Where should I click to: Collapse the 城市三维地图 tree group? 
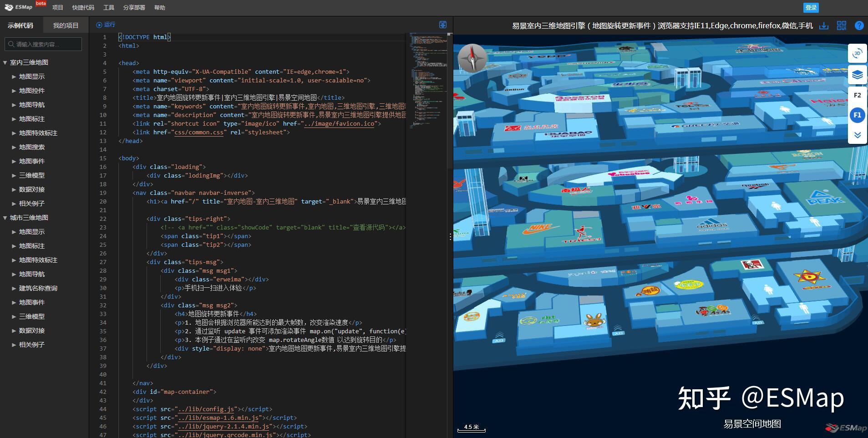tap(5, 218)
